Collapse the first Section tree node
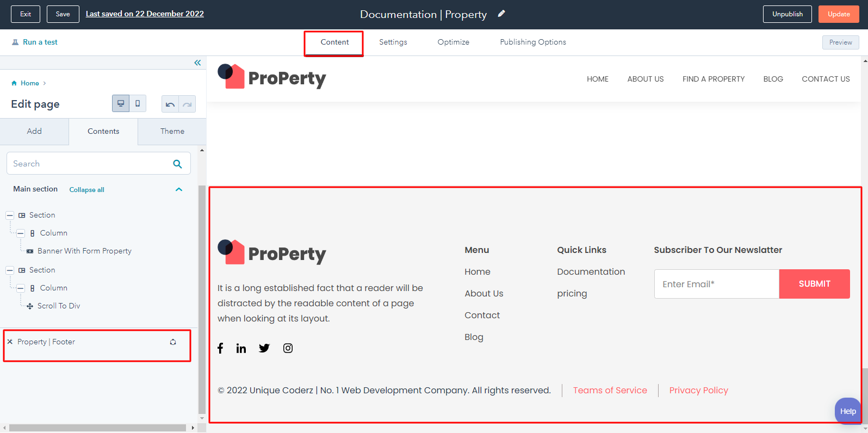Viewport: 868px width, 433px height. [x=10, y=215]
